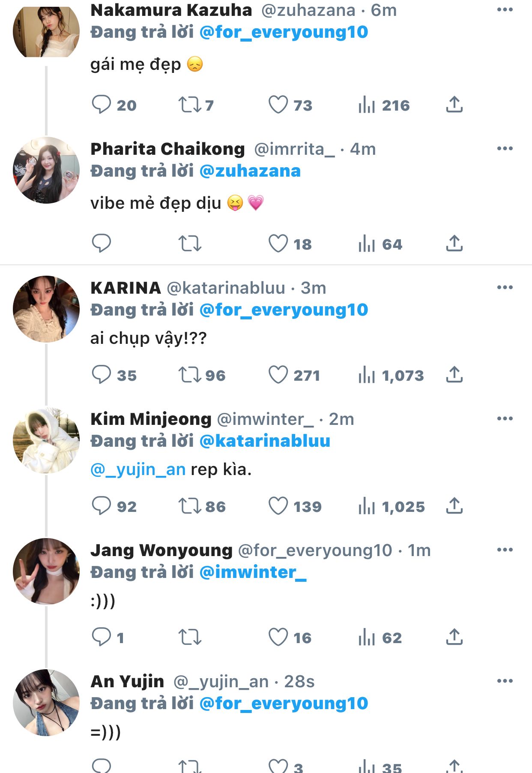The image size is (532, 773).
Task: Reply to Nakamura Kazuha's tweet
Action: tap(102, 105)
